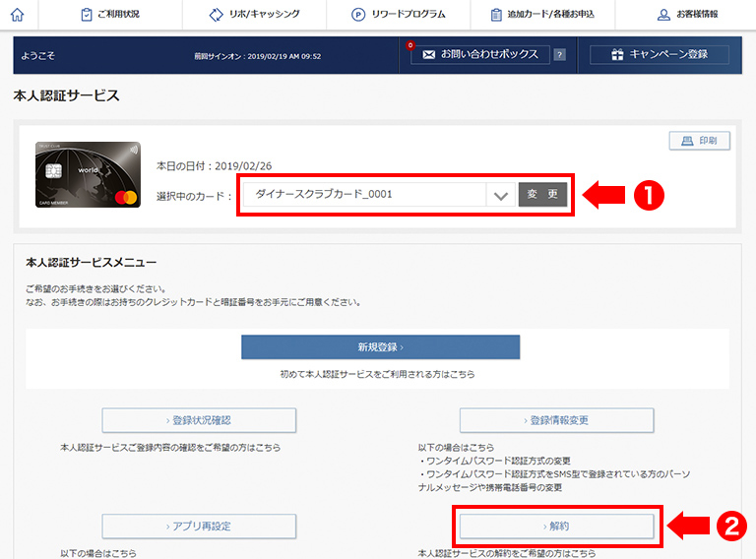The image size is (756, 559).
Task: Open the リワードプログラム menu
Action: tap(398, 15)
